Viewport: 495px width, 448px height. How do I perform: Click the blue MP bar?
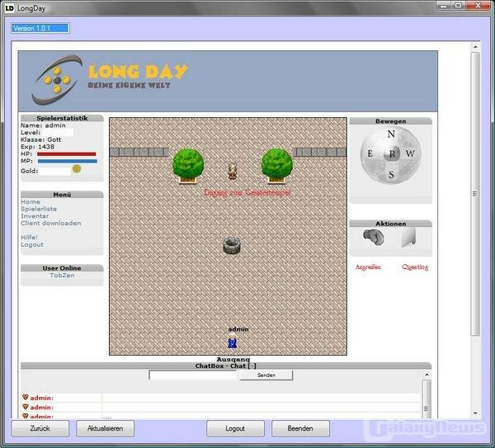pos(68,161)
